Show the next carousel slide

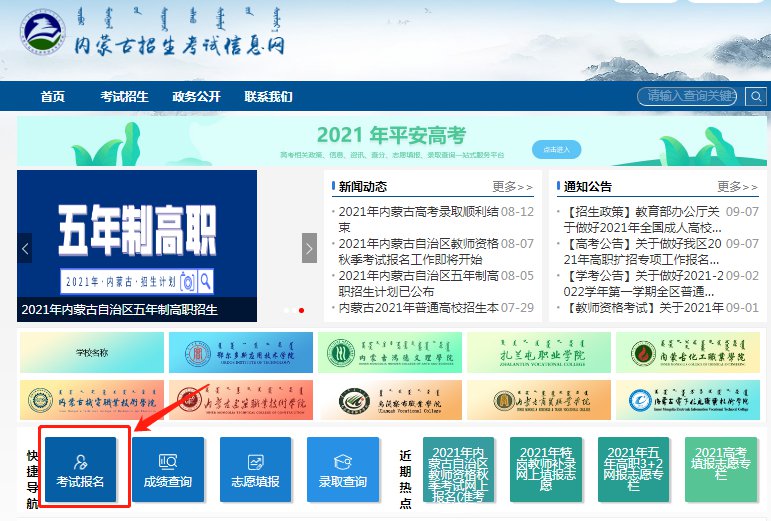point(309,248)
